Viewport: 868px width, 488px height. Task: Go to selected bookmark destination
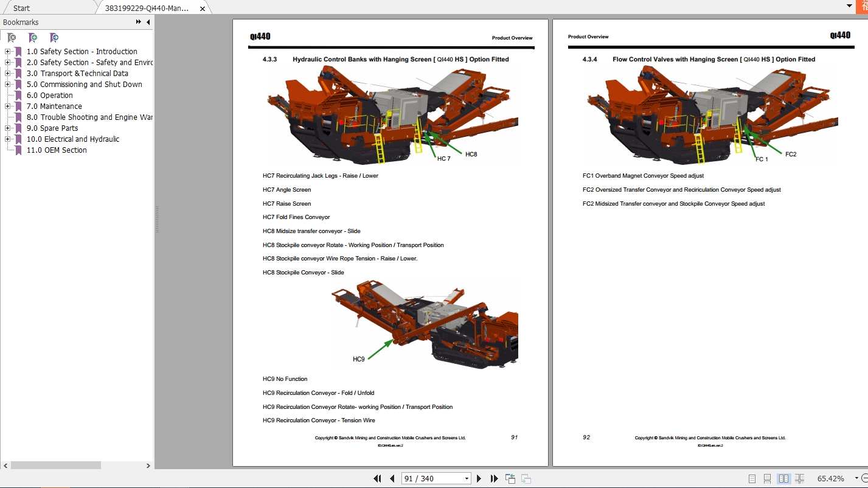click(54, 37)
